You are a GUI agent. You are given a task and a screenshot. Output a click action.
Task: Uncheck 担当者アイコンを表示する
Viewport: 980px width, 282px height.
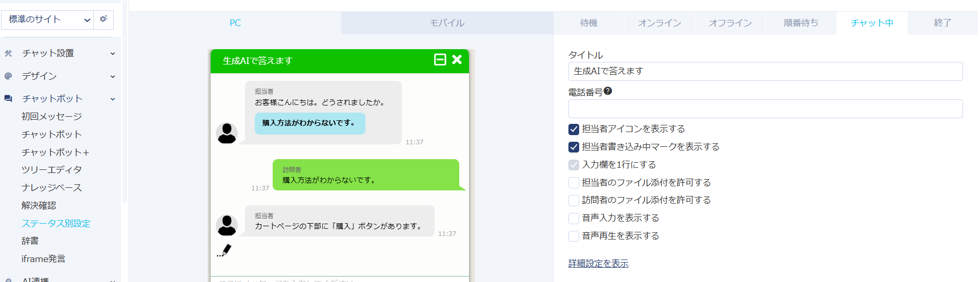point(574,129)
